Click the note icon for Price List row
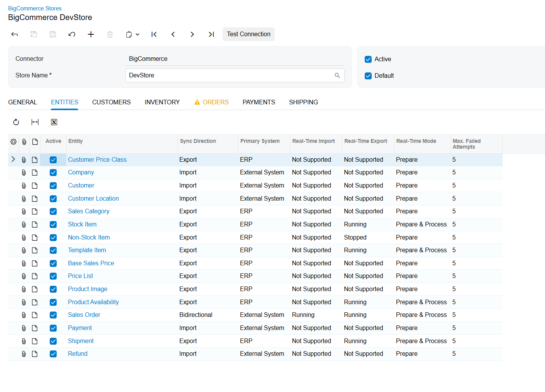This screenshot has height=392, width=545. [x=35, y=276]
